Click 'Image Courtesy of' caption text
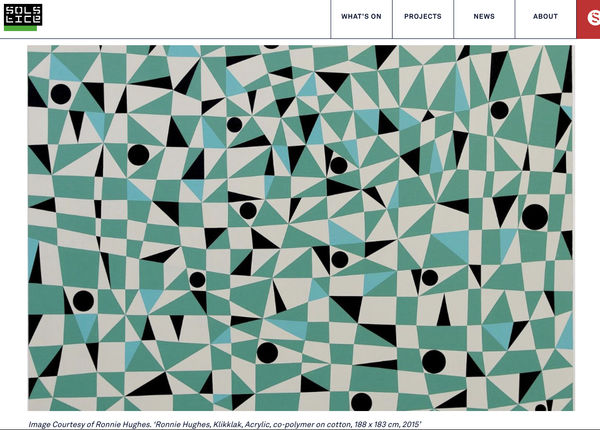The width and height of the screenshot is (600, 430). (x=58, y=424)
